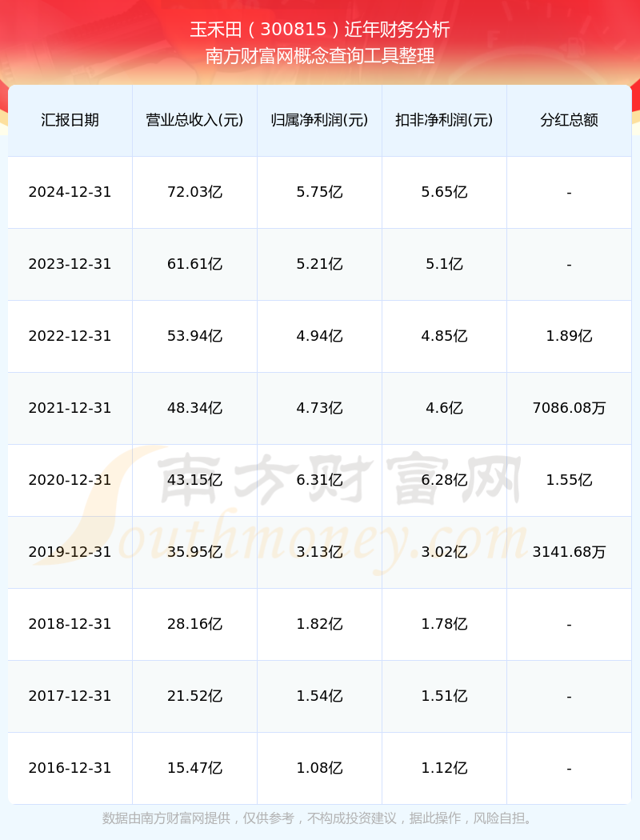The image size is (640, 840).
Task: Click the 分红总额 column header
Action: click(570, 120)
